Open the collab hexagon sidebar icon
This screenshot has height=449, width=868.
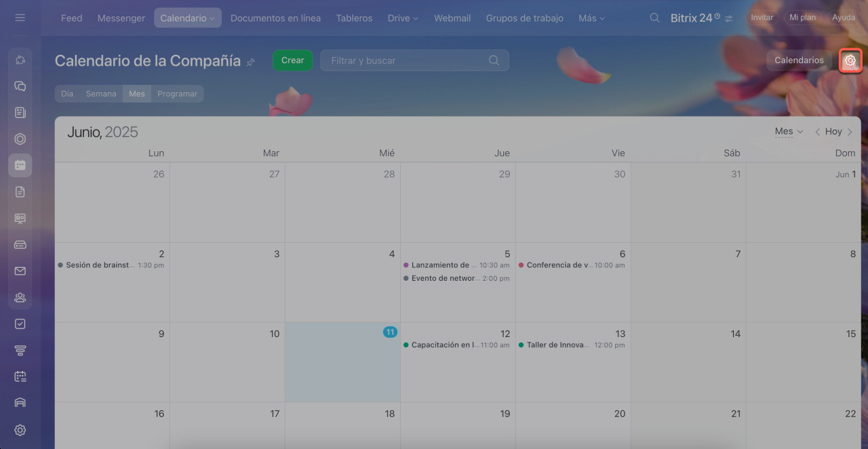pos(20,139)
